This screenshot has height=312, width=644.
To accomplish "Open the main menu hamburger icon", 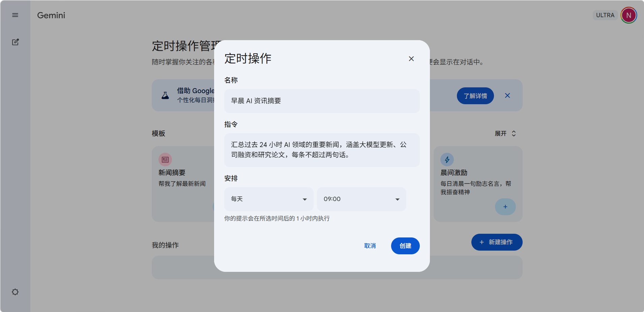I will [15, 15].
